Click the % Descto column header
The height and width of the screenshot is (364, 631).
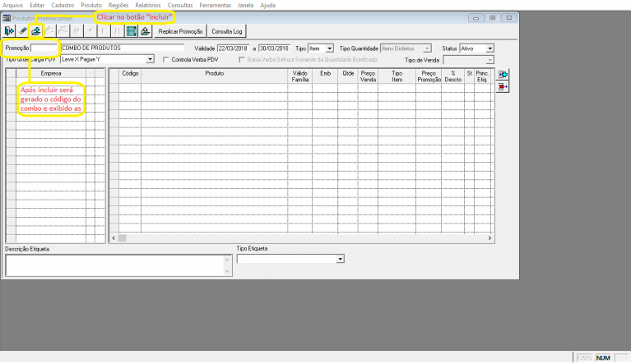(453, 76)
